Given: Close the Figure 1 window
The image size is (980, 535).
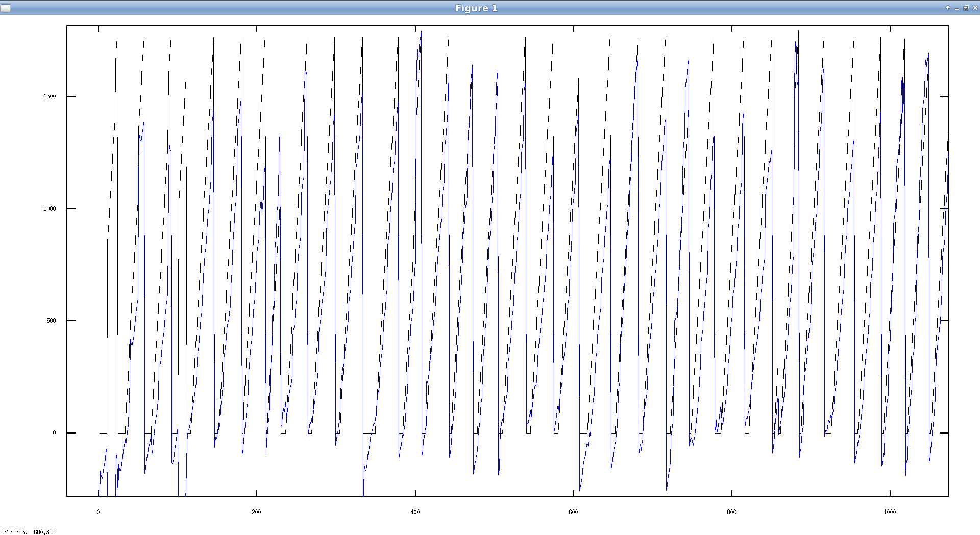Looking at the screenshot, I should pos(975,8).
